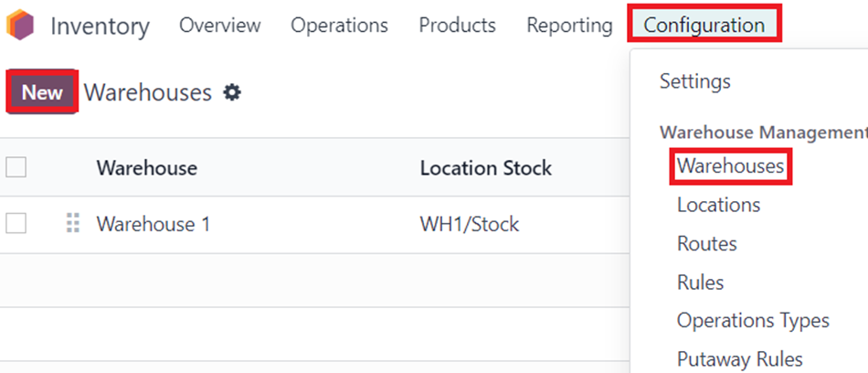
Task: Collapse the Configuration menu
Action: (x=704, y=25)
